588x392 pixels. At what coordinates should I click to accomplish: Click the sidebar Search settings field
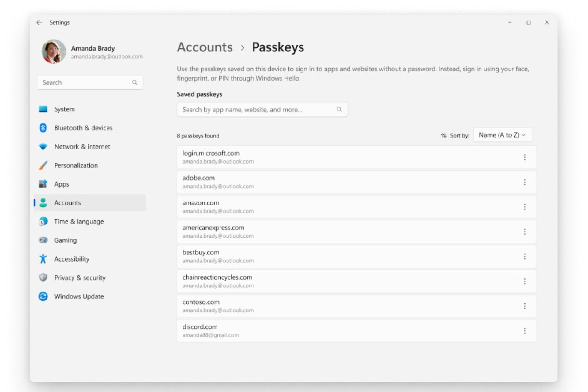(90, 82)
